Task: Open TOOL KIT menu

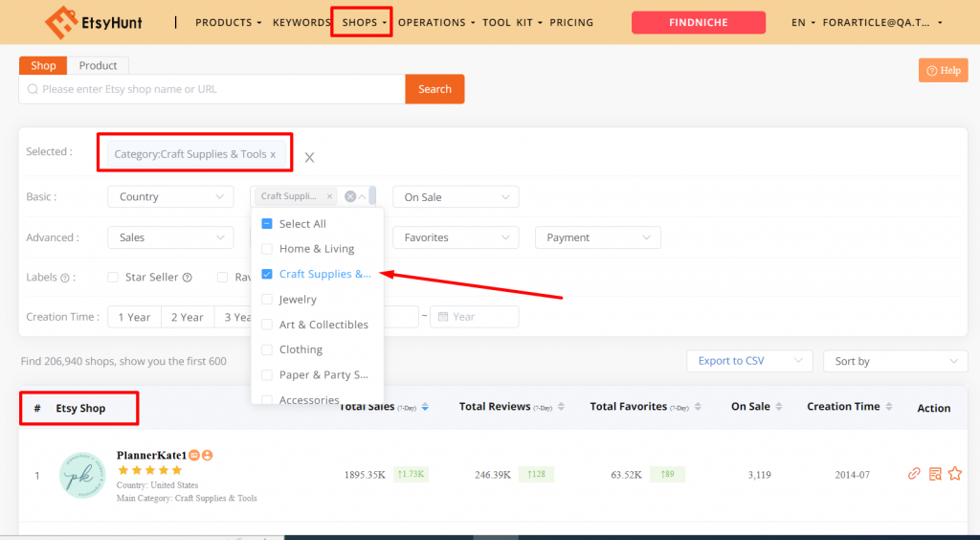Action: coord(513,23)
